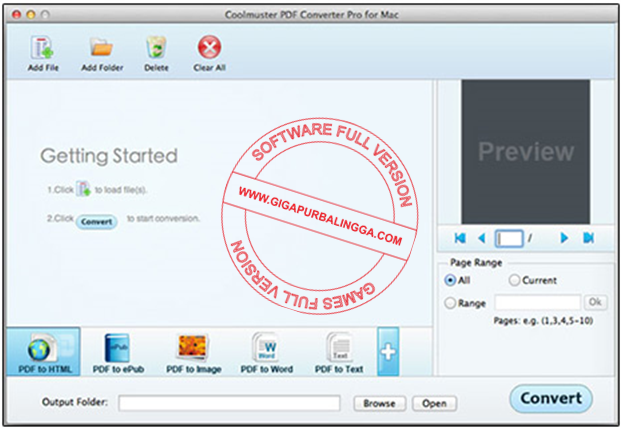This screenshot has height=428, width=621.
Task: Click the Browse button
Action: coord(379,403)
